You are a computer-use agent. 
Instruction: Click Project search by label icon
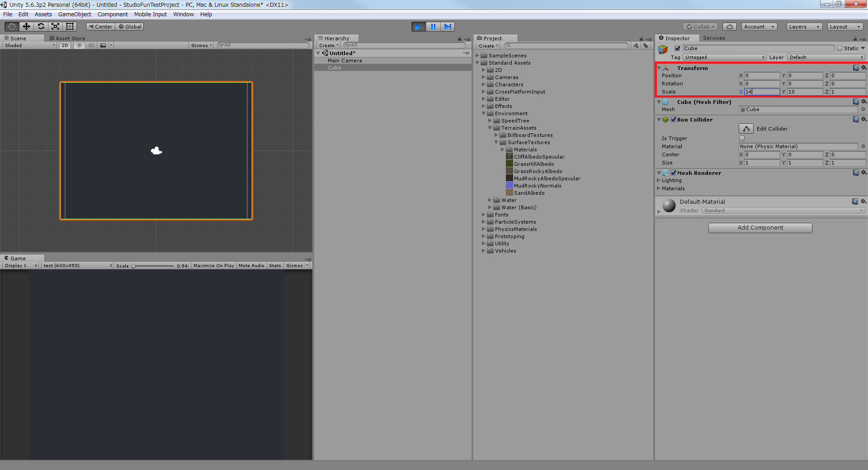tap(646, 46)
